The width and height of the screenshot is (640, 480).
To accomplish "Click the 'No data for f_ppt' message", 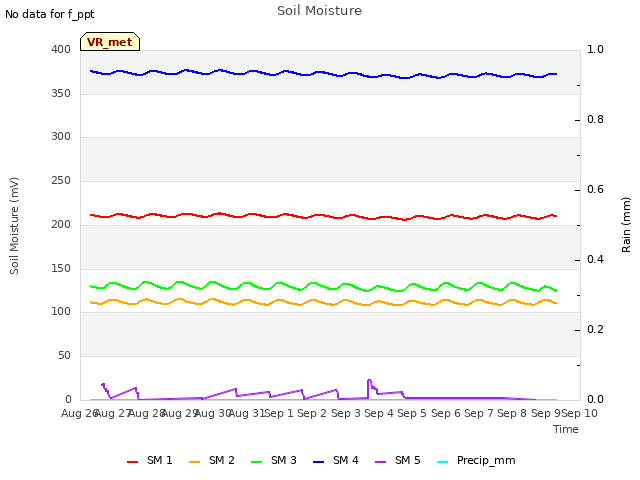I will pyautogui.click(x=49, y=15).
